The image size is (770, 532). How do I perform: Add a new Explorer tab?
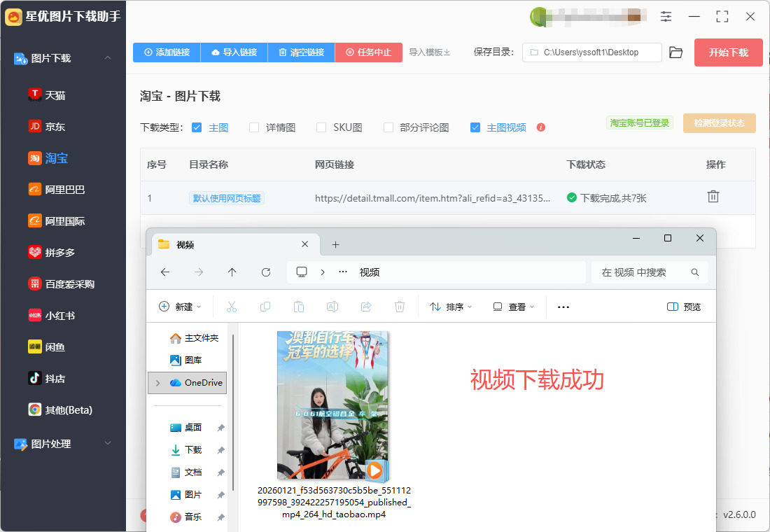click(336, 244)
